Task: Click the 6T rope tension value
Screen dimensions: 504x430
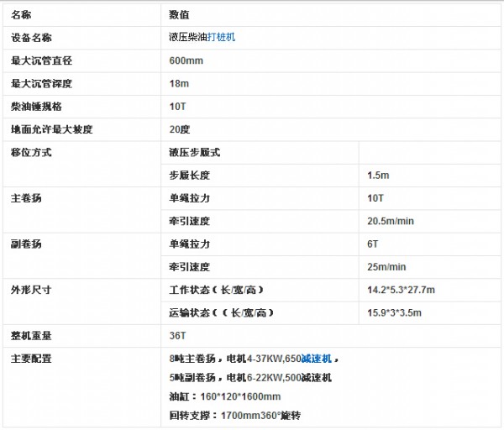Action: [x=373, y=244]
